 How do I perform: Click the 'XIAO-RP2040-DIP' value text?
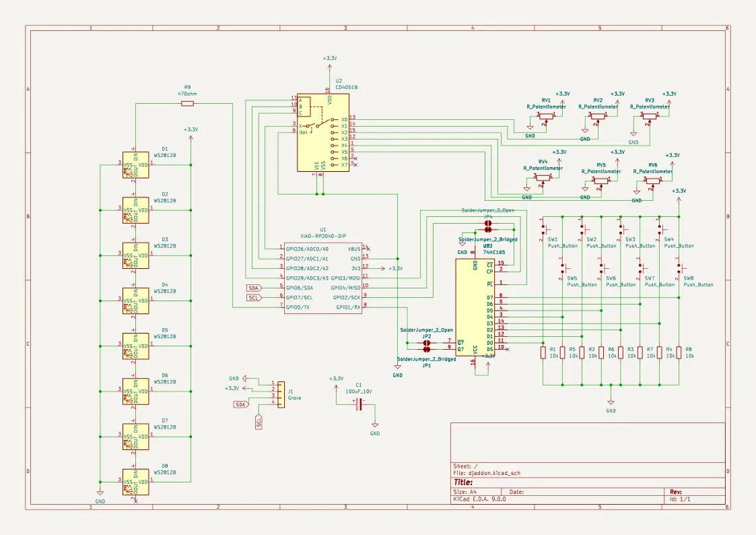point(323,237)
